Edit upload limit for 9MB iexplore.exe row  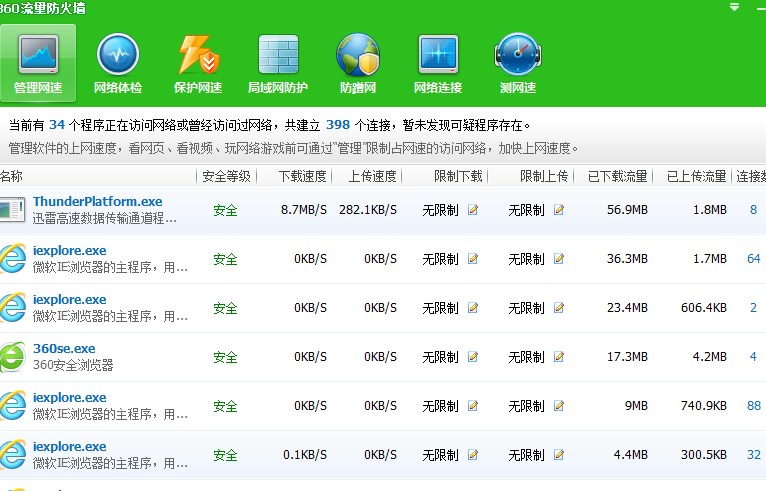click(x=559, y=406)
